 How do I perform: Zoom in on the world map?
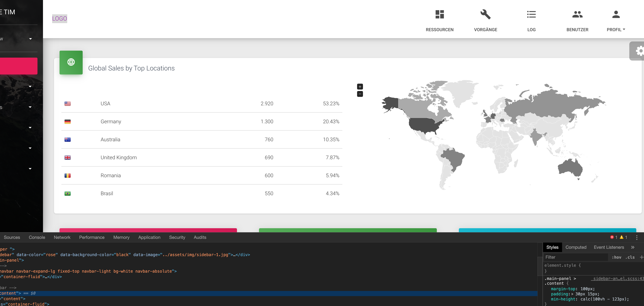pyautogui.click(x=360, y=87)
